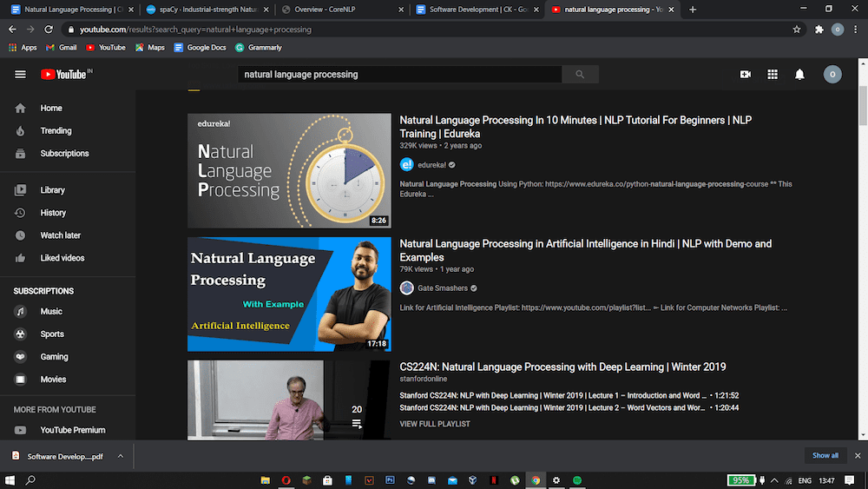Open CS224N Lecture 1 Introduction video
The image size is (868, 489).
[x=569, y=395]
